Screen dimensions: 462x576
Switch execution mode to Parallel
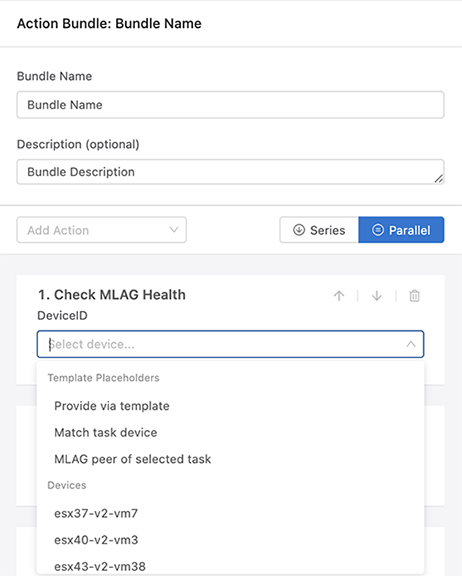pos(401,230)
